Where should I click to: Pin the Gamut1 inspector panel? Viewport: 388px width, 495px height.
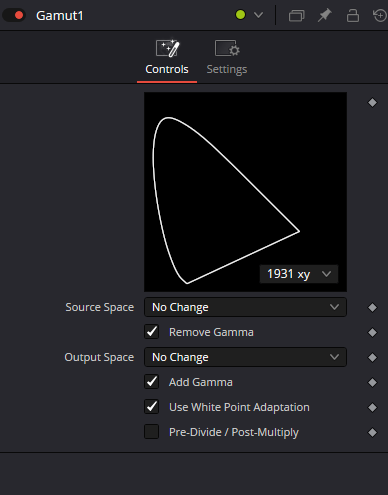tap(324, 15)
